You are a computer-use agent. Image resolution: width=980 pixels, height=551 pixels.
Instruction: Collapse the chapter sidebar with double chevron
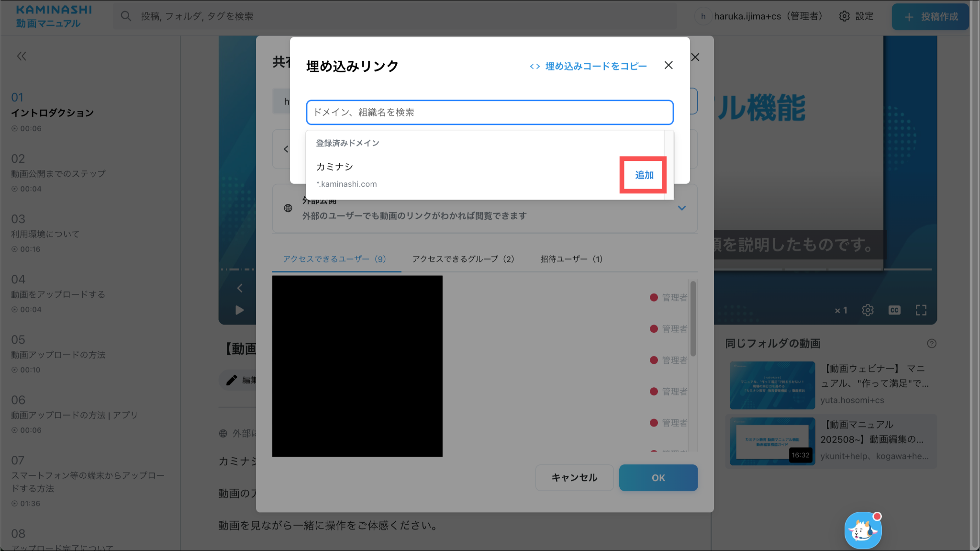point(22,56)
